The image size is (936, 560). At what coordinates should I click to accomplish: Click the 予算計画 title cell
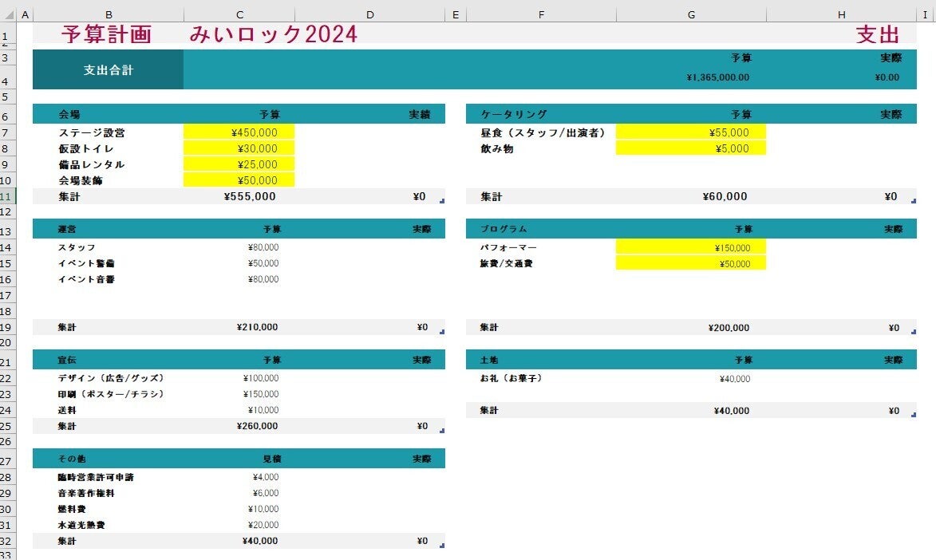click(106, 34)
